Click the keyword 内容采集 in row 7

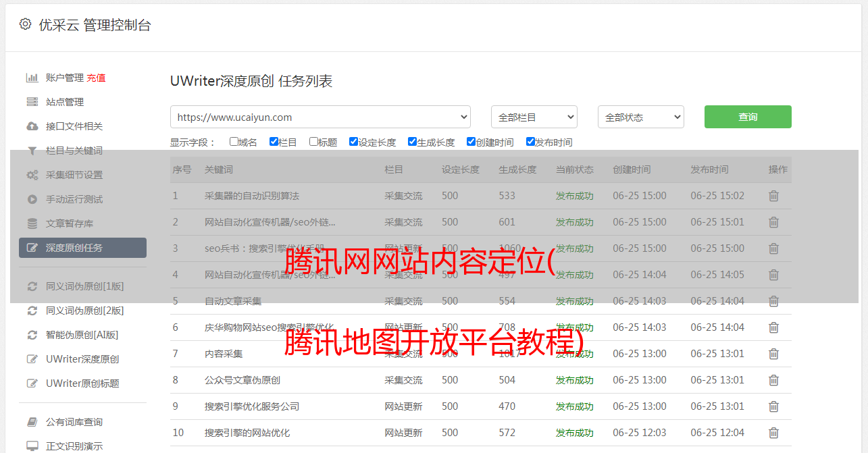224,354
